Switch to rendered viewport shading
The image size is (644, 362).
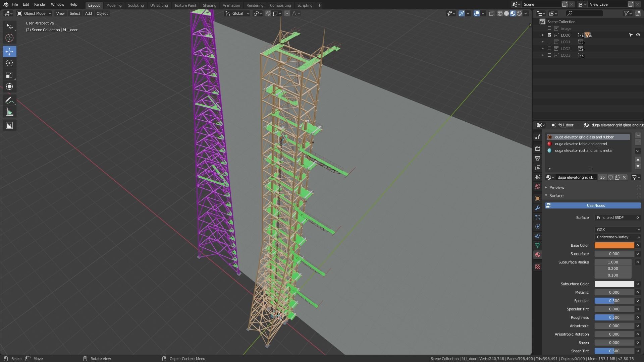[519, 13]
